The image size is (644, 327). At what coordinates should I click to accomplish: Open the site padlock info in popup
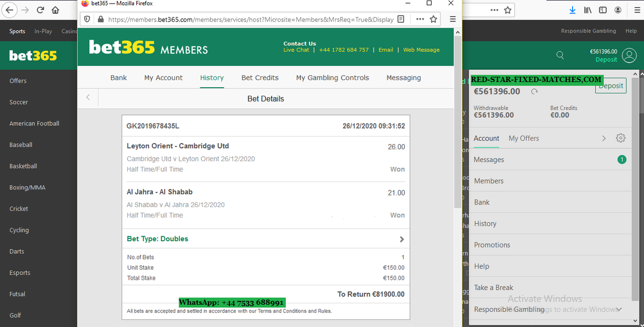(x=100, y=19)
